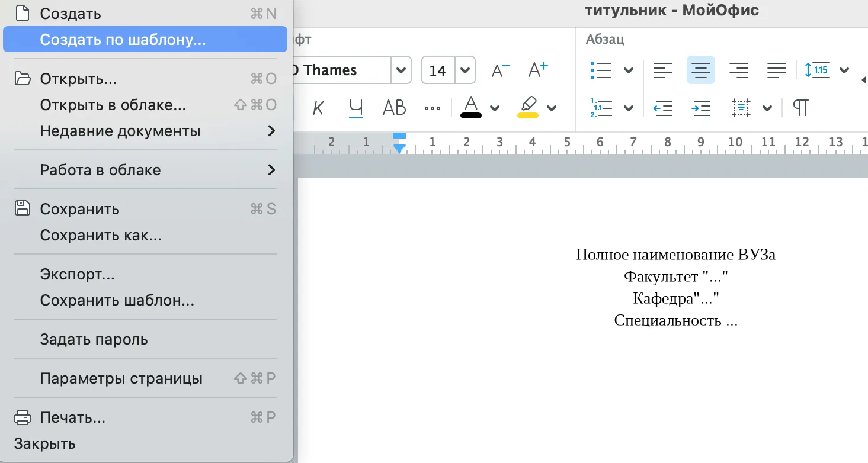Expand Недавние документы submenu
The width and height of the screenshot is (868, 463).
click(145, 131)
